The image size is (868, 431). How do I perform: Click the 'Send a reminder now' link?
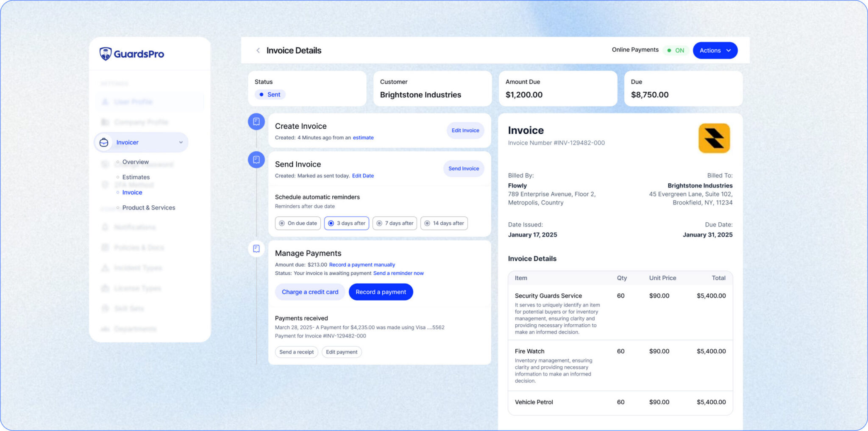click(398, 273)
